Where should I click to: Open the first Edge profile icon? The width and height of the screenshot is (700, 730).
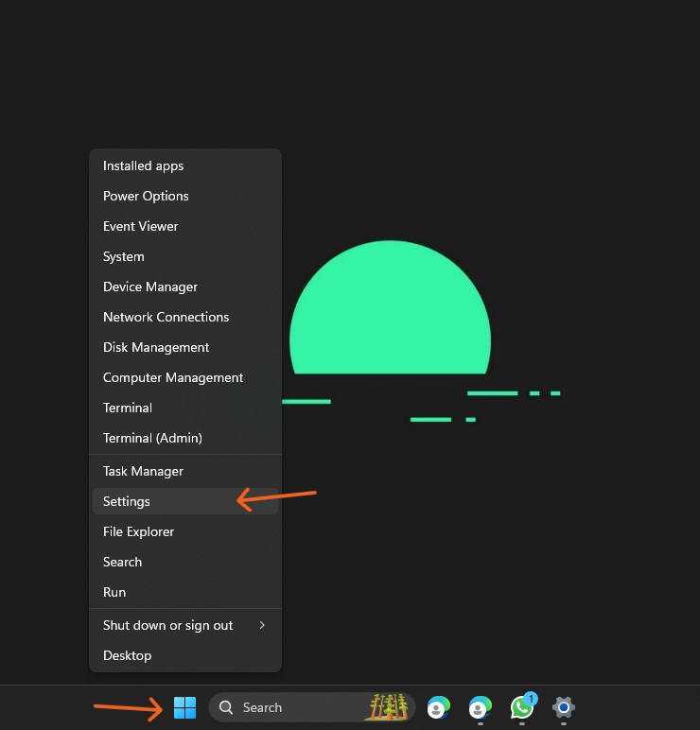click(x=438, y=707)
